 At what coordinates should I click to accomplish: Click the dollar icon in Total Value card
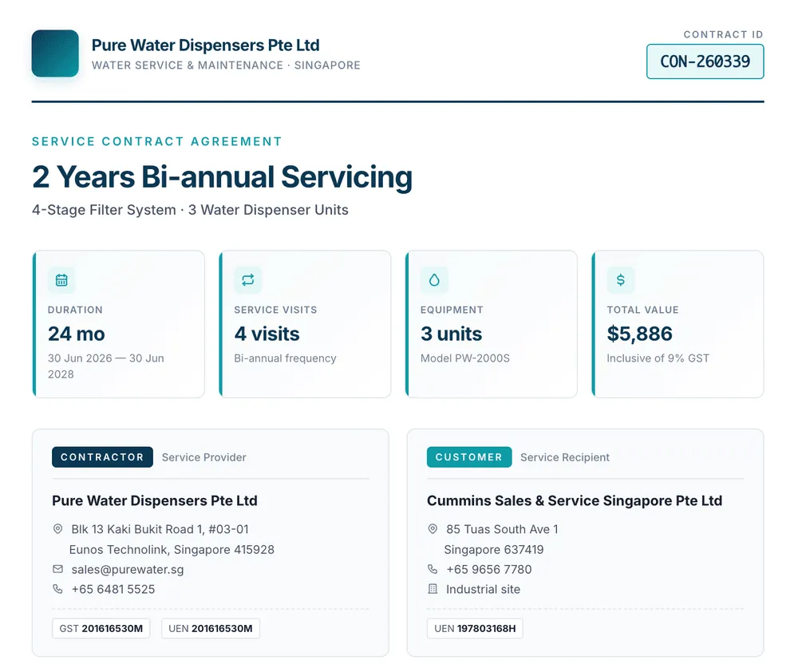(x=620, y=280)
